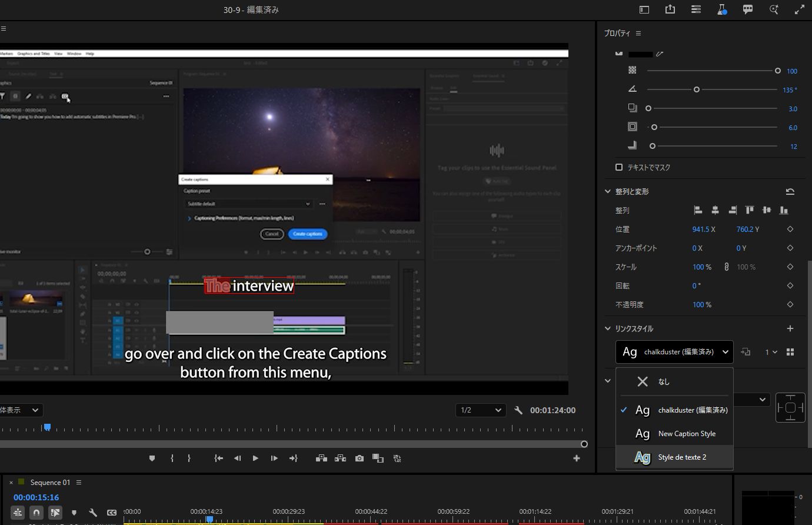
Task: Click the Export Frame camera icon
Action: coord(360,458)
